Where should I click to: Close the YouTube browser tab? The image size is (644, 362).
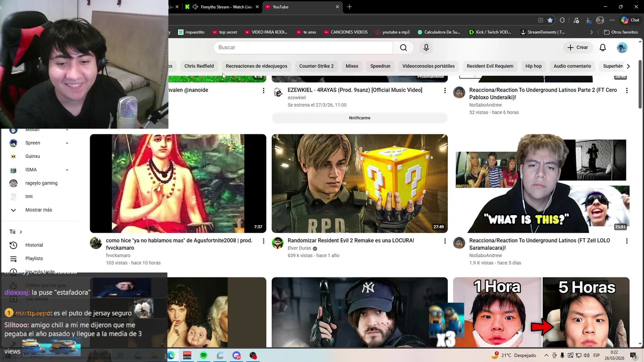(337, 7)
